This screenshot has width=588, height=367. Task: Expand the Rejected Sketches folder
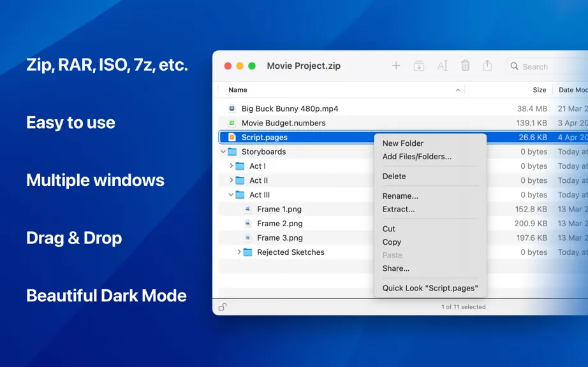(x=239, y=252)
